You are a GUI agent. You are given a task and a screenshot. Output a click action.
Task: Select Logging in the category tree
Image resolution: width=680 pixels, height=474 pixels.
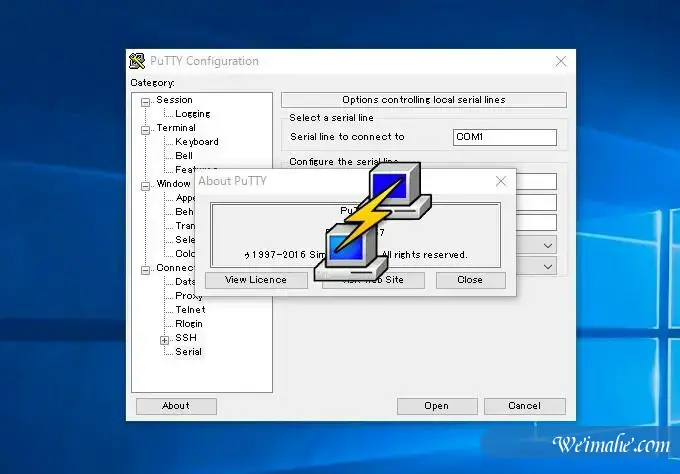(192, 114)
